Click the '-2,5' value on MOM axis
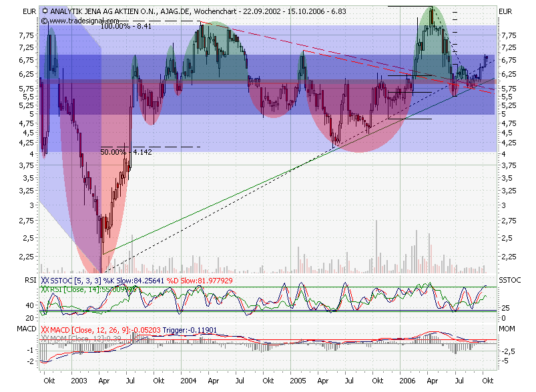This screenshot has width=536, height=392. (x=507, y=351)
